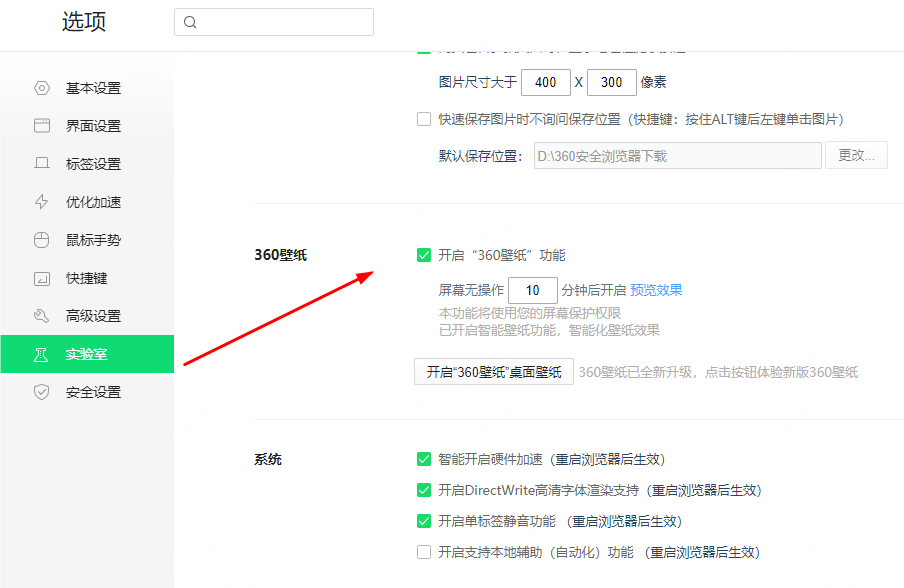Screen dimensions: 904x588
Task: Open the 预览效果 link
Action: [x=656, y=289]
